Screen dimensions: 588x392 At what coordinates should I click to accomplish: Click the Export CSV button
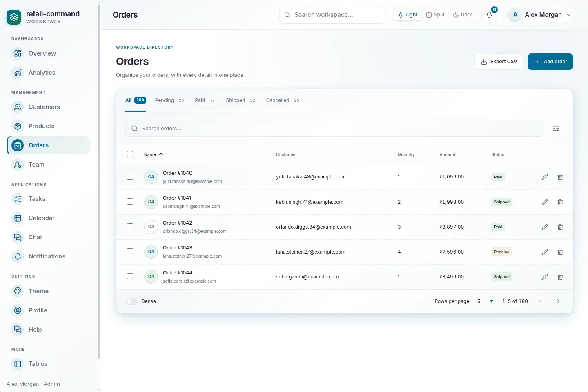click(x=499, y=62)
